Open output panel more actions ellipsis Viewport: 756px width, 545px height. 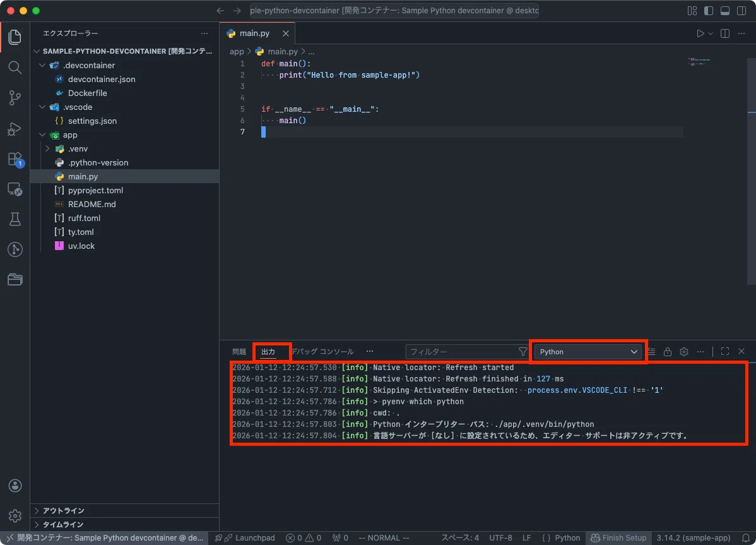point(700,352)
